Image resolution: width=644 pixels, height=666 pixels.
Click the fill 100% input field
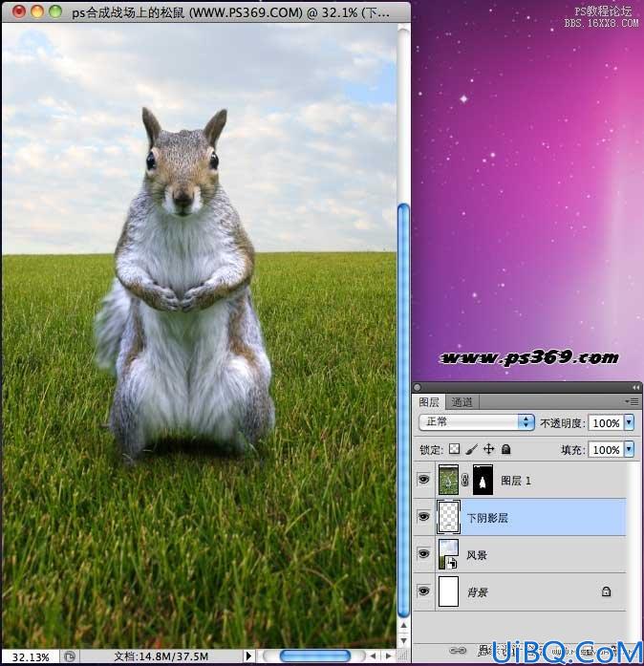(x=606, y=450)
